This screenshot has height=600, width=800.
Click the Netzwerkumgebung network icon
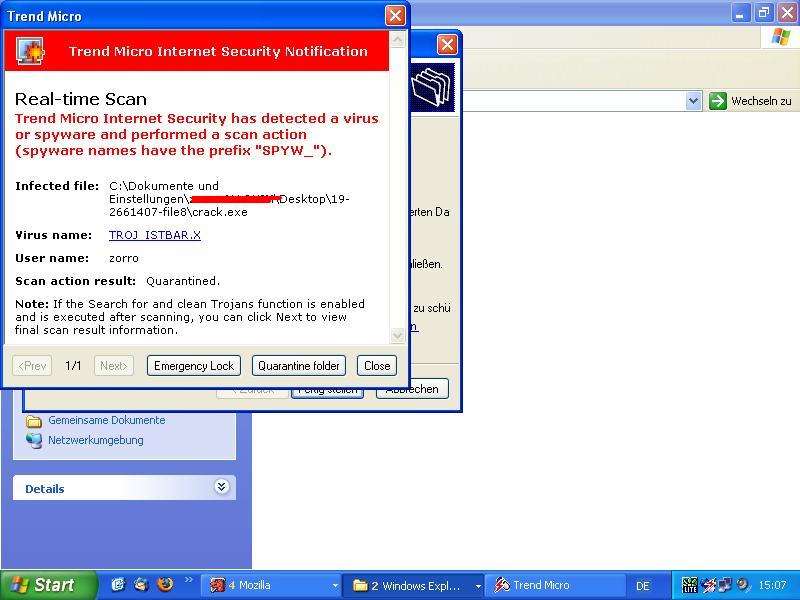click(x=34, y=440)
